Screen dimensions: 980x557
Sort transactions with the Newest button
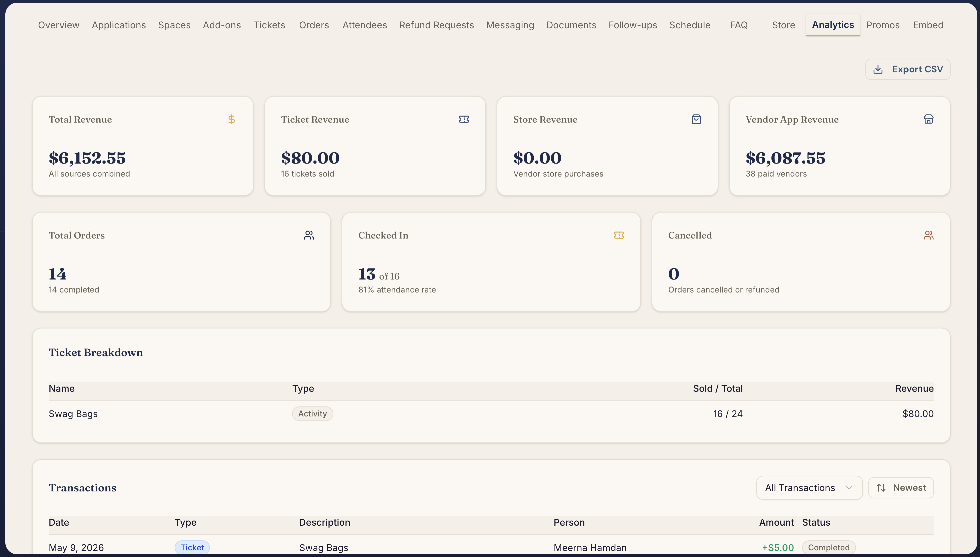tap(901, 488)
